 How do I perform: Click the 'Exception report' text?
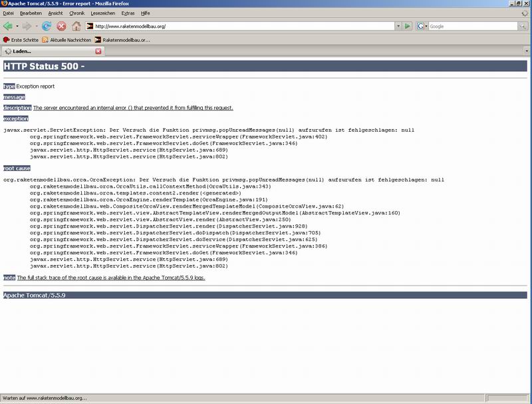35,87
